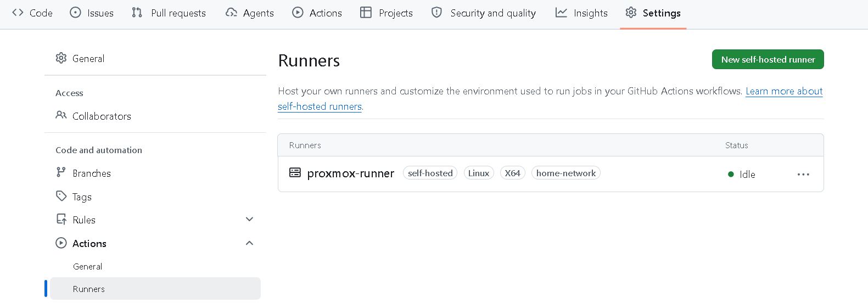Open the Issues tab

pyautogui.click(x=92, y=13)
